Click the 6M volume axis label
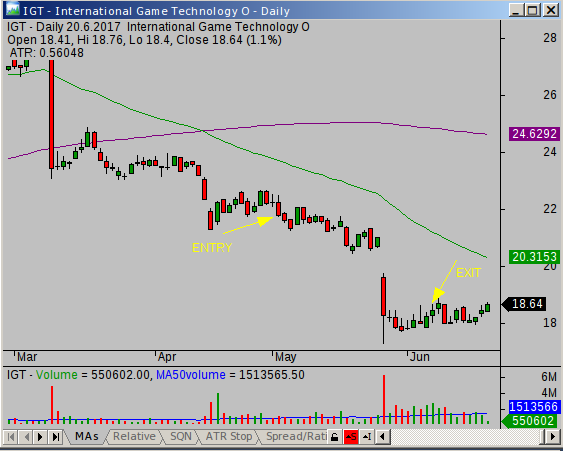 point(549,377)
